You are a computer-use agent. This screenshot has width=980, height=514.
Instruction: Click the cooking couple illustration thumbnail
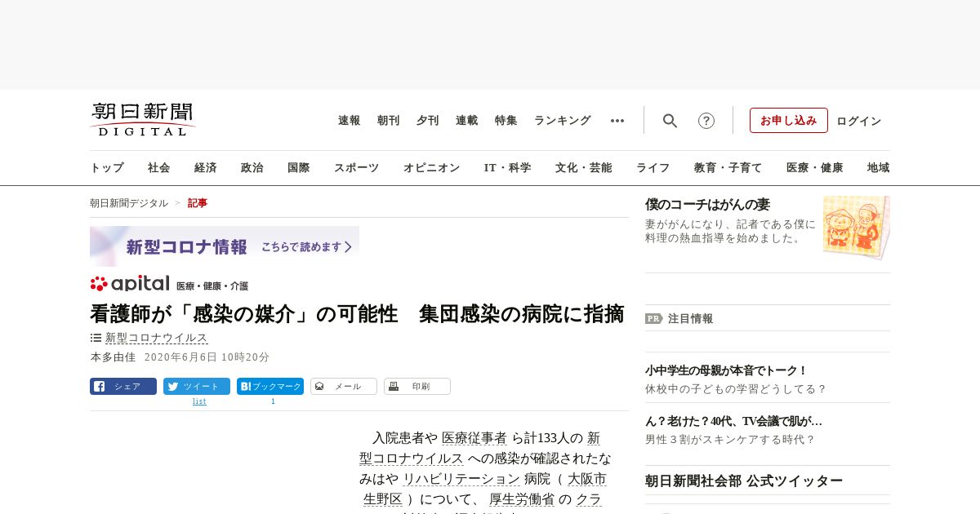857,227
